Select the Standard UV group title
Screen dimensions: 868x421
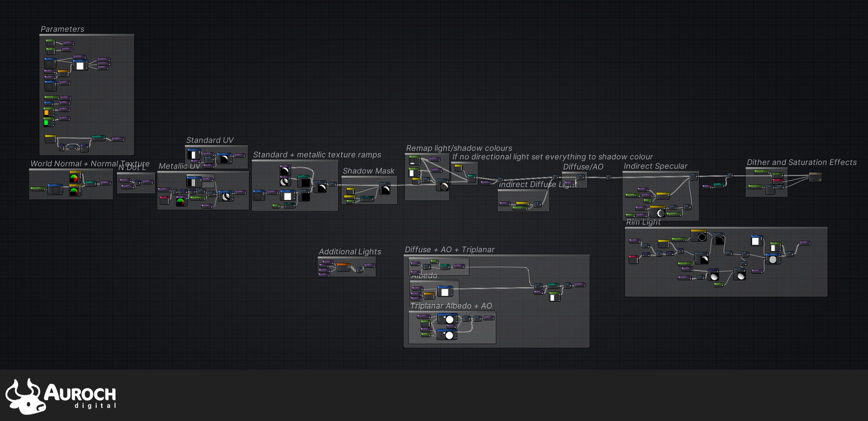[x=210, y=140]
